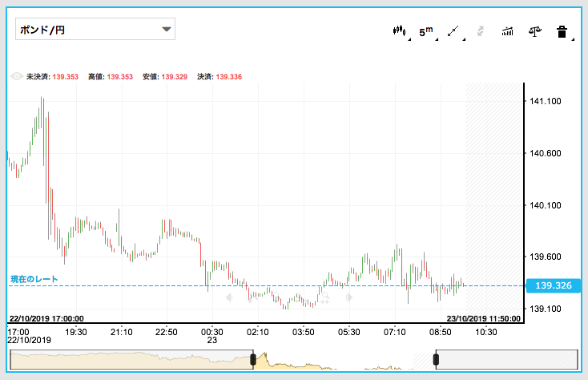The width and height of the screenshot is (588, 380).
Task: Click the 05:30 time axis label
Action: tap(349, 332)
